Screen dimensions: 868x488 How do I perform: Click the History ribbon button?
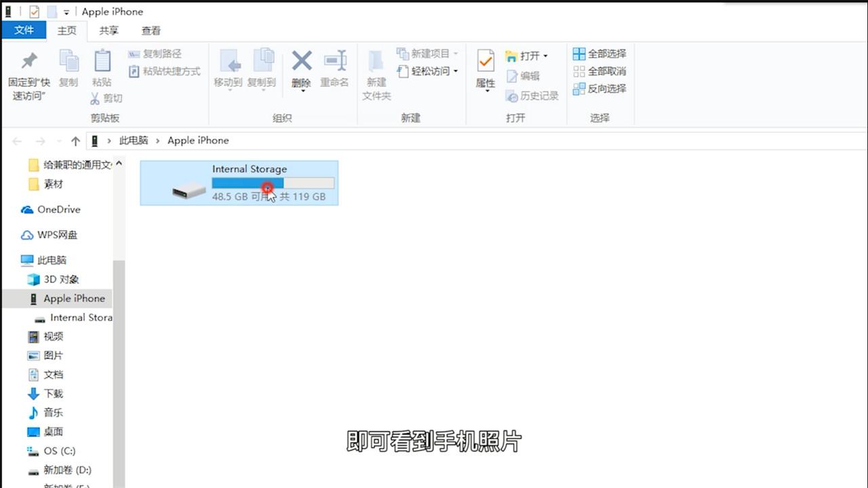click(532, 96)
